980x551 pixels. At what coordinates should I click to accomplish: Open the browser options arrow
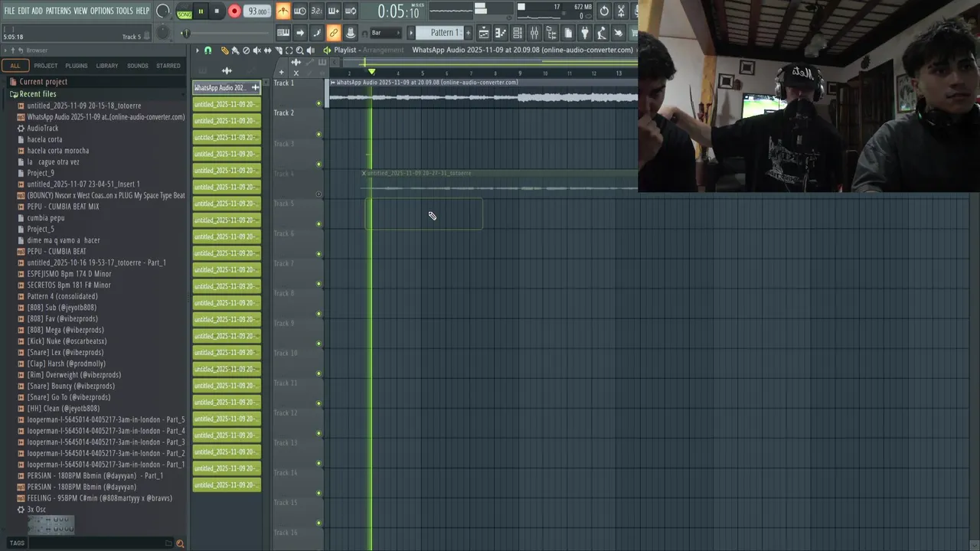(5, 51)
